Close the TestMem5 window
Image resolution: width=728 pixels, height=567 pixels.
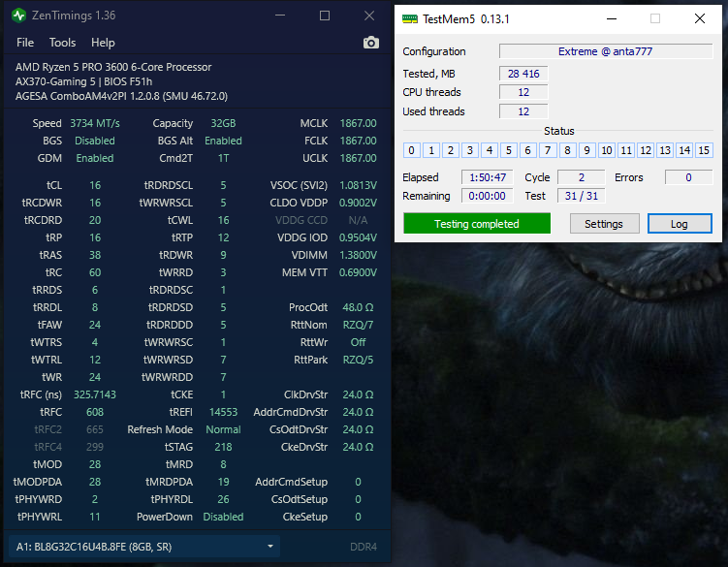pyautogui.click(x=699, y=18)
